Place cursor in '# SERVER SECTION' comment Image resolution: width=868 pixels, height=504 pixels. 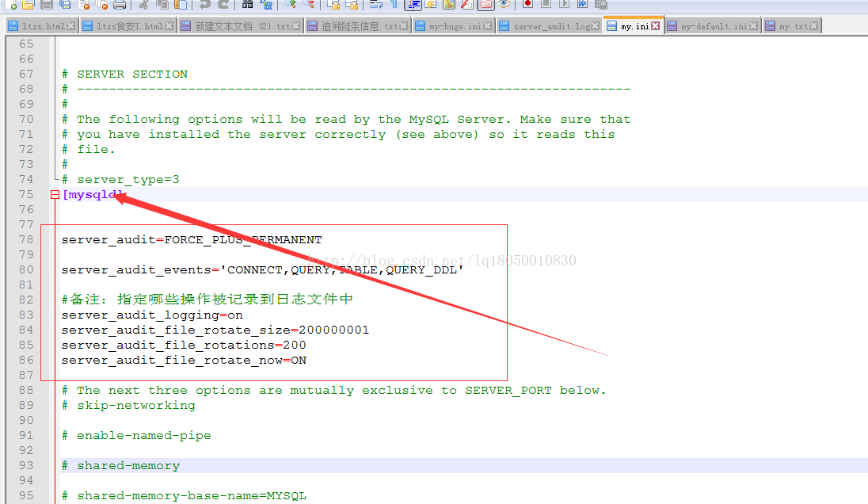124,74
